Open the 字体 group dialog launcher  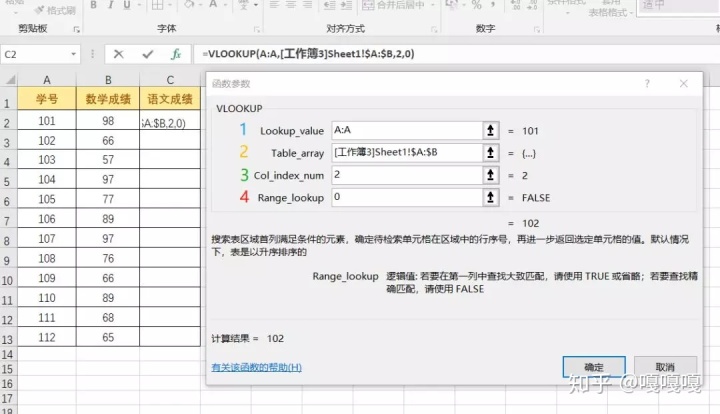tap(257, 29)
